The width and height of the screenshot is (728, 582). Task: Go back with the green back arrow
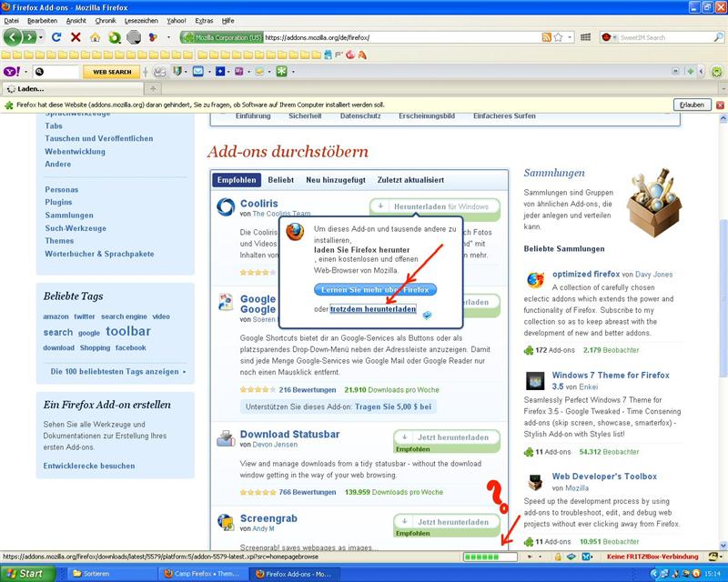(13, 37)
